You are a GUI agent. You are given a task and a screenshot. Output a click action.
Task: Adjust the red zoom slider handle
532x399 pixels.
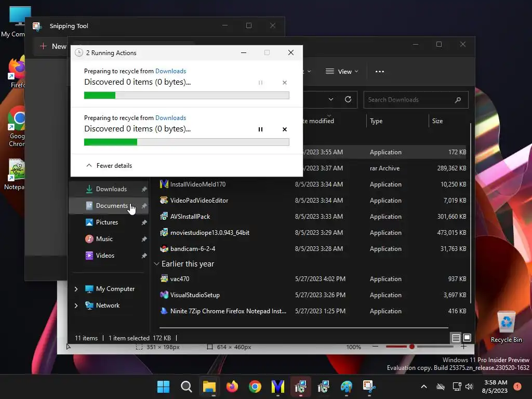(x=412, y=347)
